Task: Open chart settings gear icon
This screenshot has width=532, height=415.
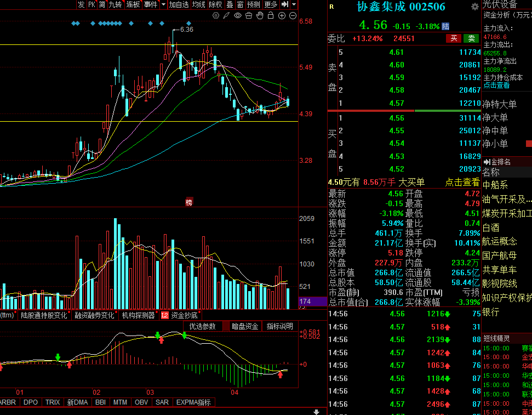Action: pos(216,15)
